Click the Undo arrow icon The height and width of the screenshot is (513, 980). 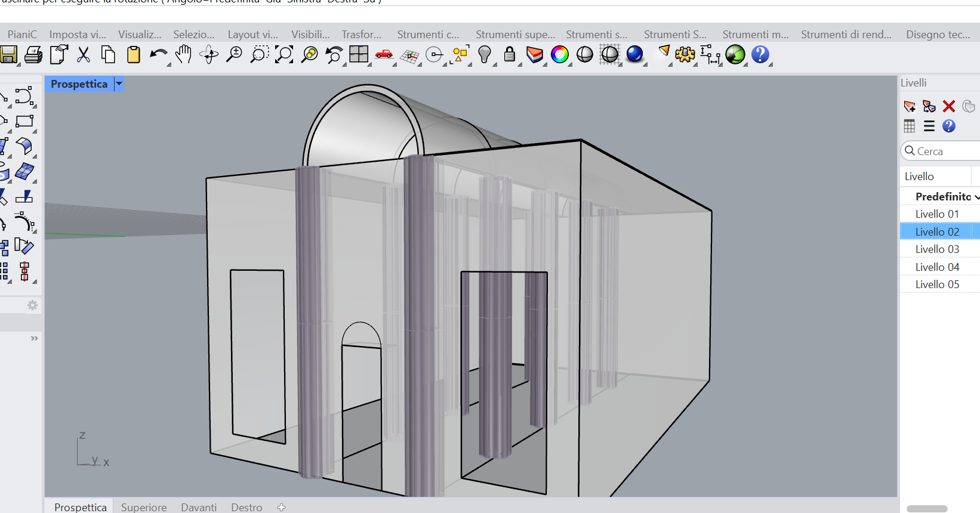(158, 55)
